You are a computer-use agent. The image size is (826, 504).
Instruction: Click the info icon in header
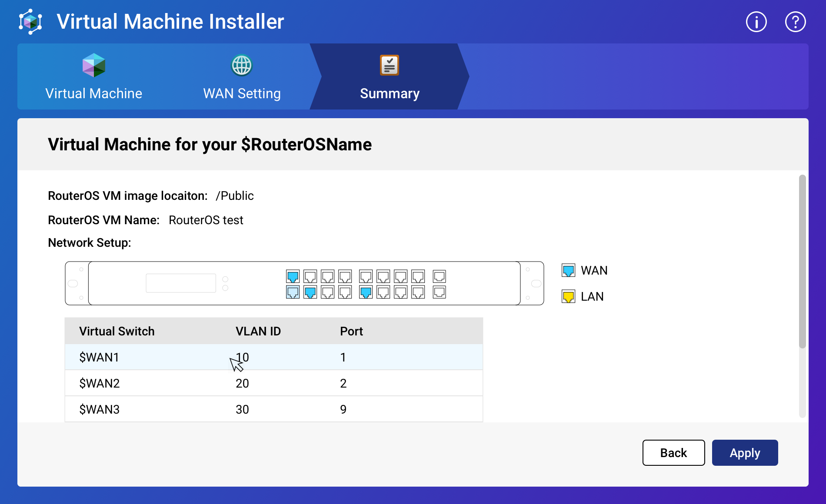(756, 22)
